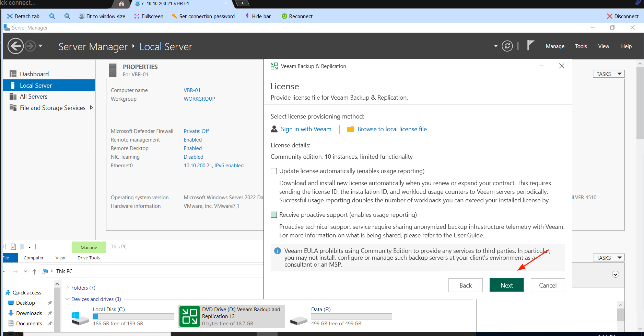The width and height of the screenshot is (644, 336).
Task: Refresh Server Manager
Action: [x=507, y=46]
